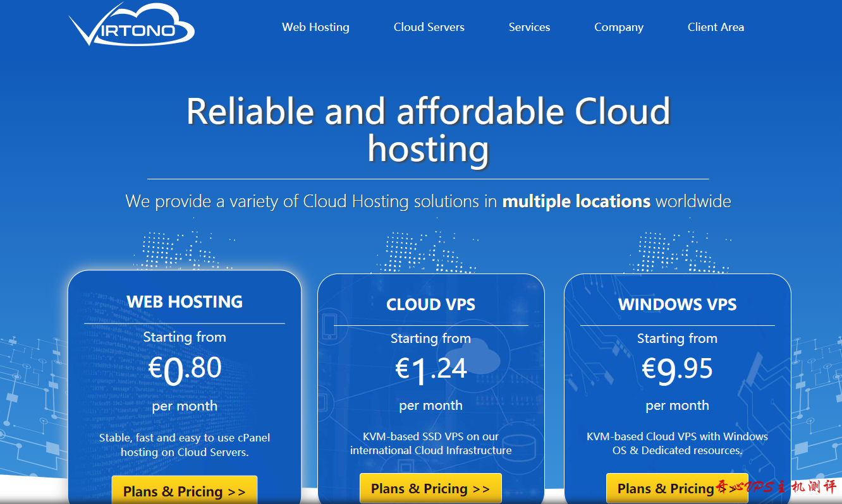
Task: Select the CLOUD VPS card title
Action: [x=430, y=304]
